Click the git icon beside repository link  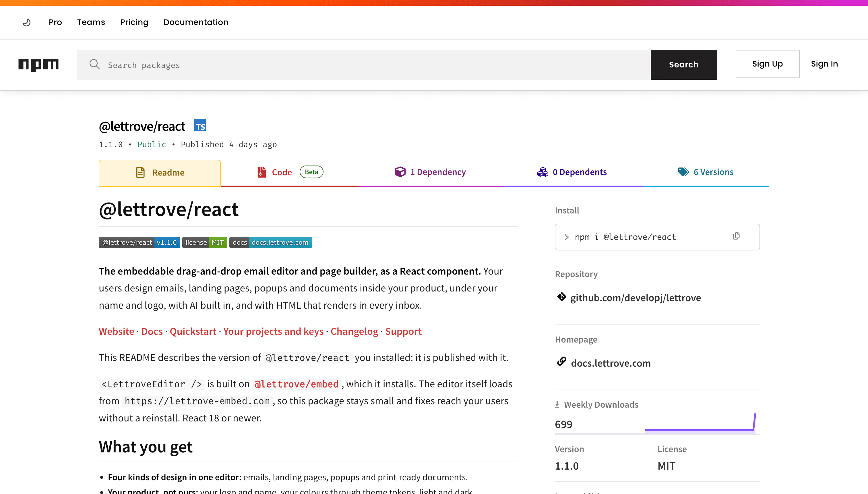(561, 297)
